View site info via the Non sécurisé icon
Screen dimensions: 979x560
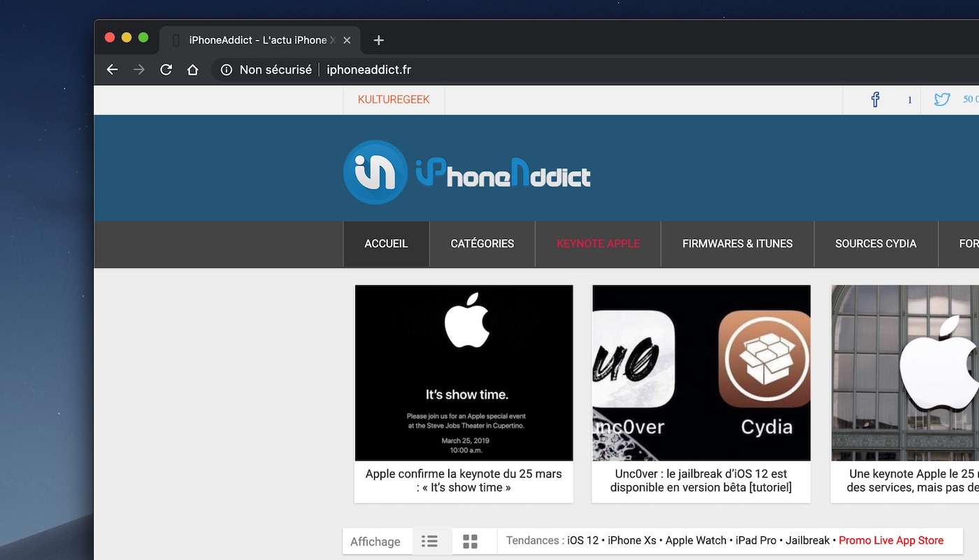click(226, 70)
